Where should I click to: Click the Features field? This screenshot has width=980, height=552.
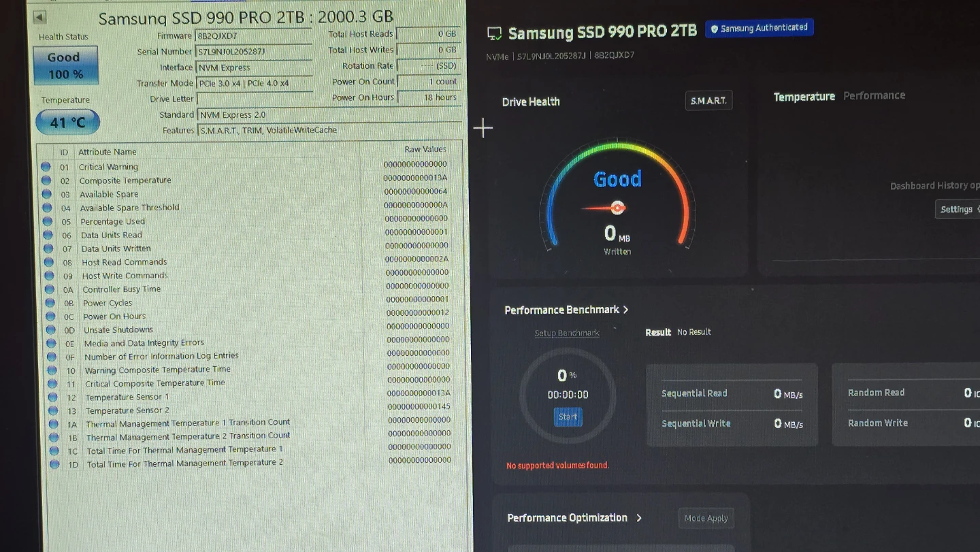329,130
